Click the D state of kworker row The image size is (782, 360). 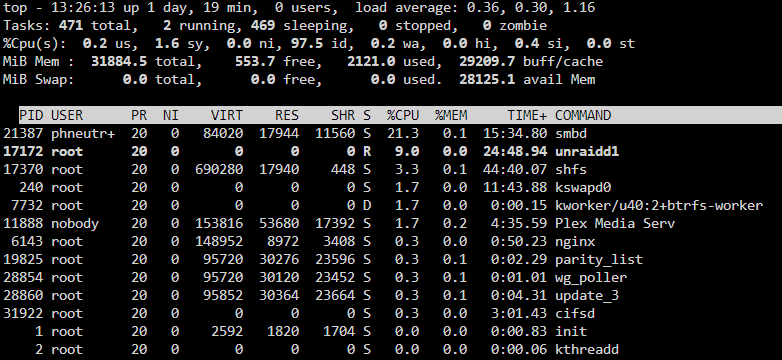(367, 205)
